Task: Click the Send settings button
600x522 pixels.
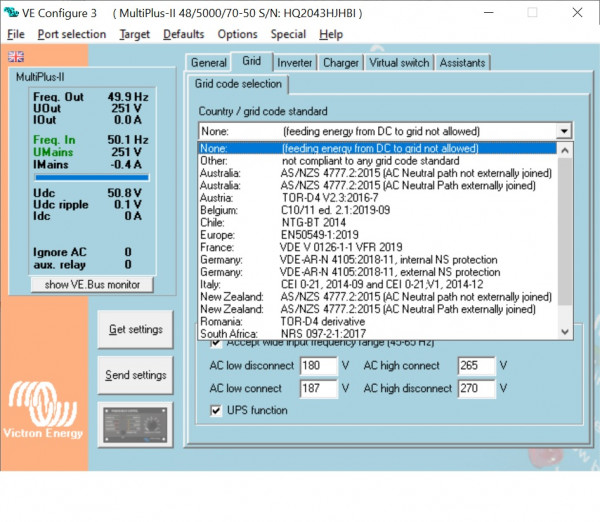Action: (135, 375)
